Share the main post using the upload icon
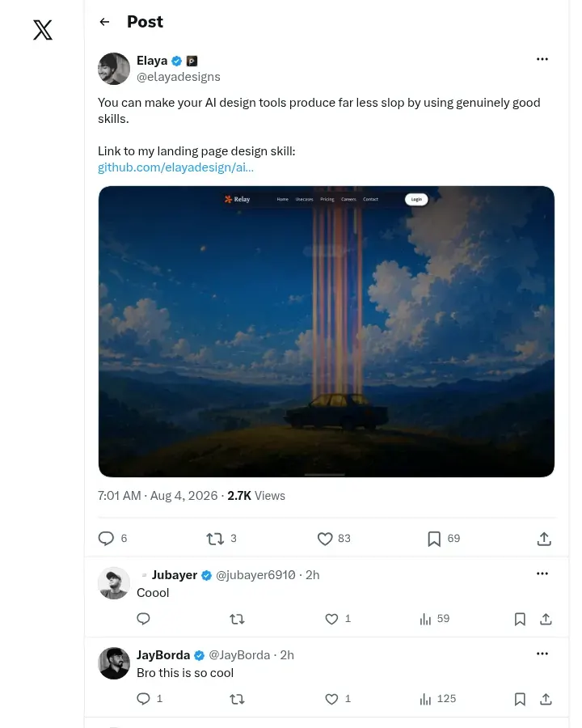Viewport: 582px width, 728px height. tap(544, 539)
